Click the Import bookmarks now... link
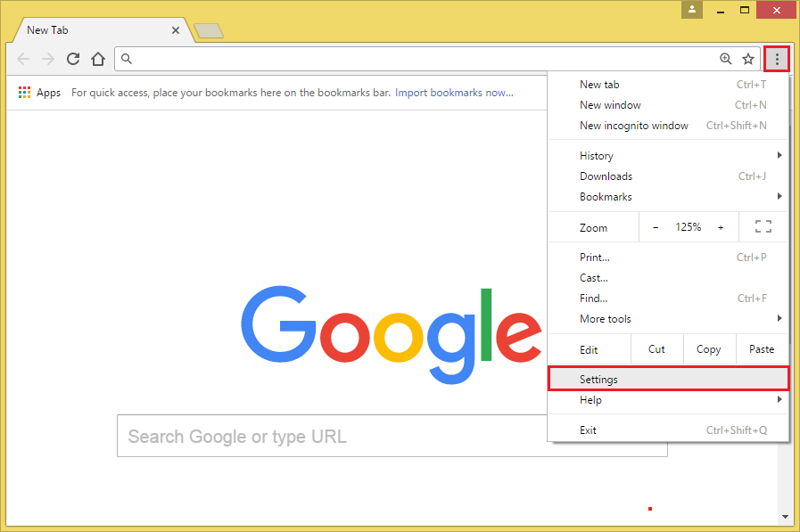The height and width of the screenshot is (532, 800). pyautogui.click(x=454, y=93)
